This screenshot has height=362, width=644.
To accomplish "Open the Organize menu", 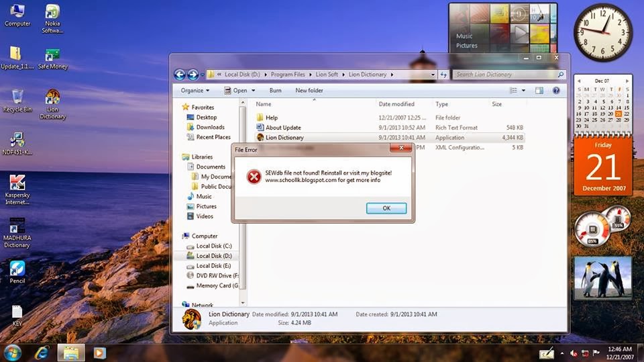I will pos(195,91).
